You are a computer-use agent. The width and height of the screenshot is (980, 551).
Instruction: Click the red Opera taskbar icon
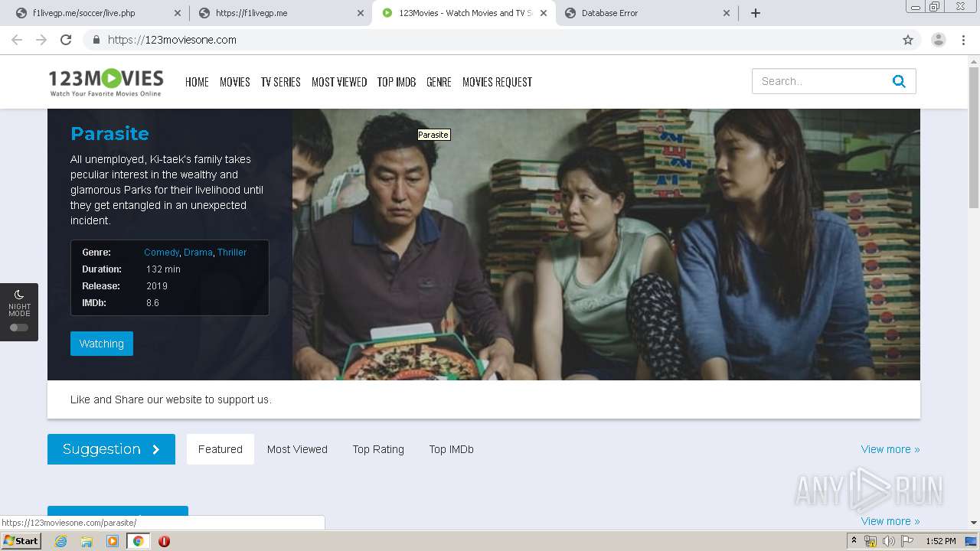click(x=164, y=541)
